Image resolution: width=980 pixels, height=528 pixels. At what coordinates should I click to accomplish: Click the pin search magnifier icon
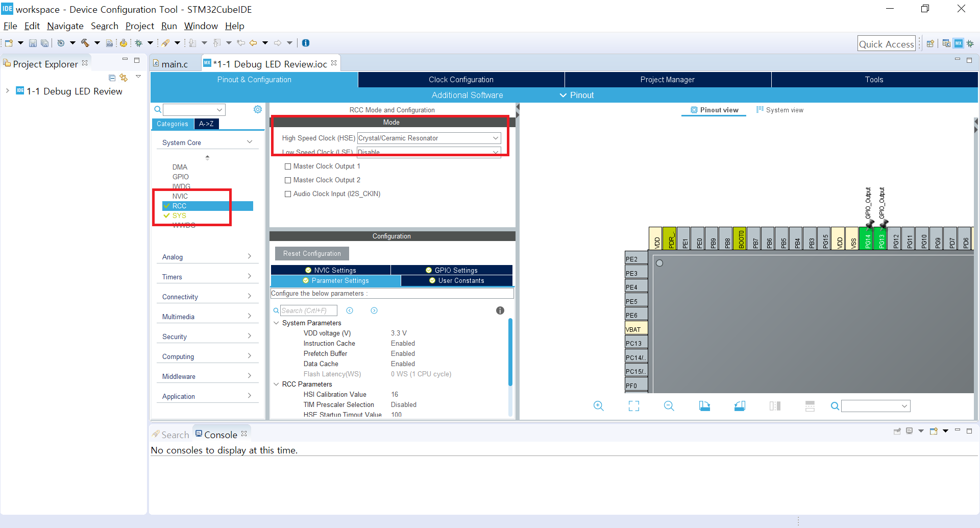click(835, 406)
